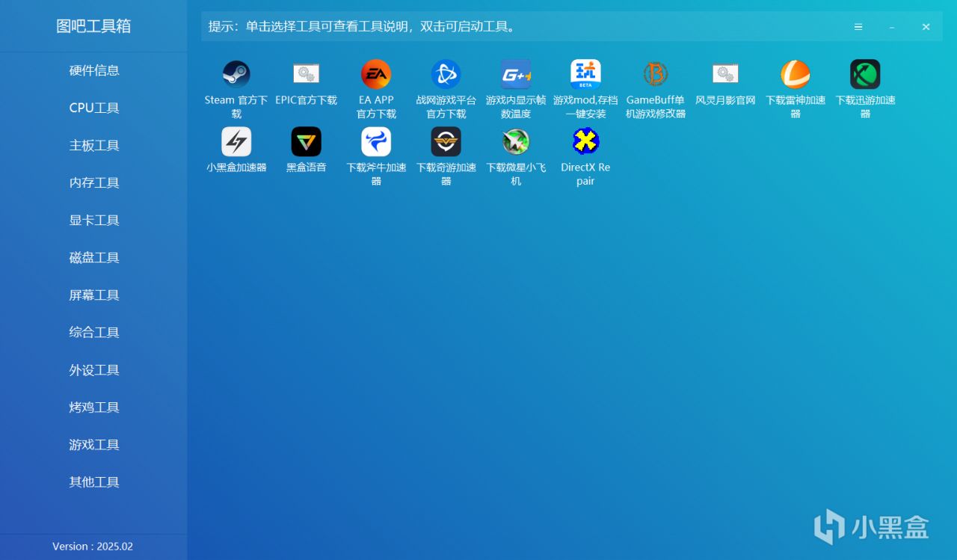
Task: Open the 磁盘工具 category
Action: coord(94,257)
